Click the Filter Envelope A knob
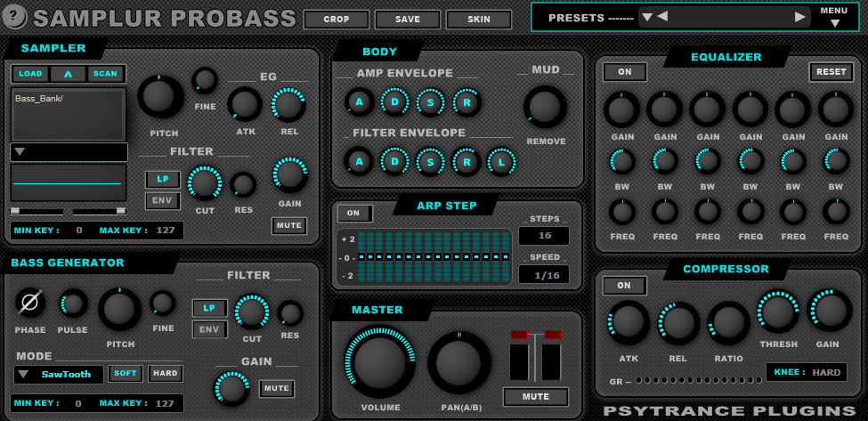The image size is (868, 421). coord(359,161)
